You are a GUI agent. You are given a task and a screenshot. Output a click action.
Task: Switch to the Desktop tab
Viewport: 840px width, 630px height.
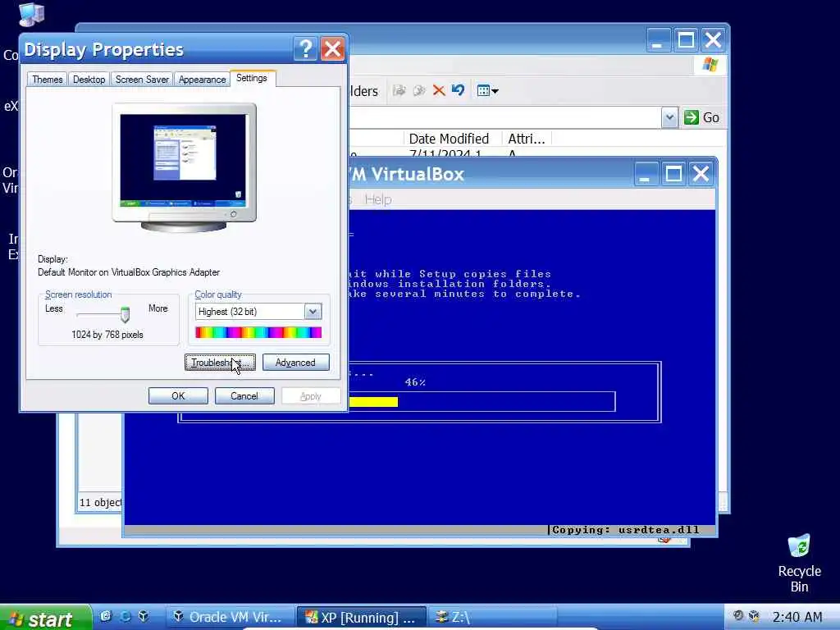[x=89, y=80]
